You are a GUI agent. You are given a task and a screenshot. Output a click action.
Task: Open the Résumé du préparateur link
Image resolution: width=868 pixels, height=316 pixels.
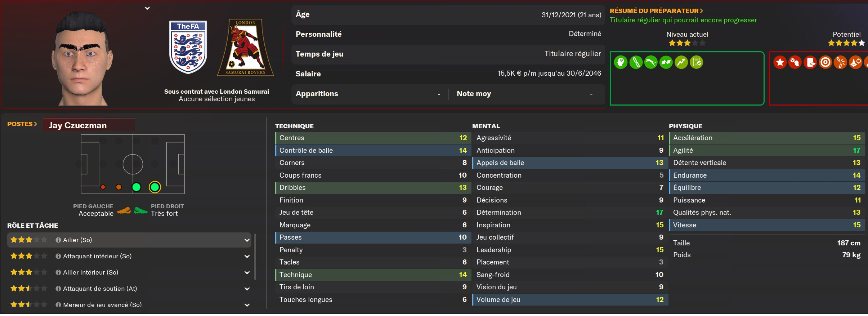point(656,11)
